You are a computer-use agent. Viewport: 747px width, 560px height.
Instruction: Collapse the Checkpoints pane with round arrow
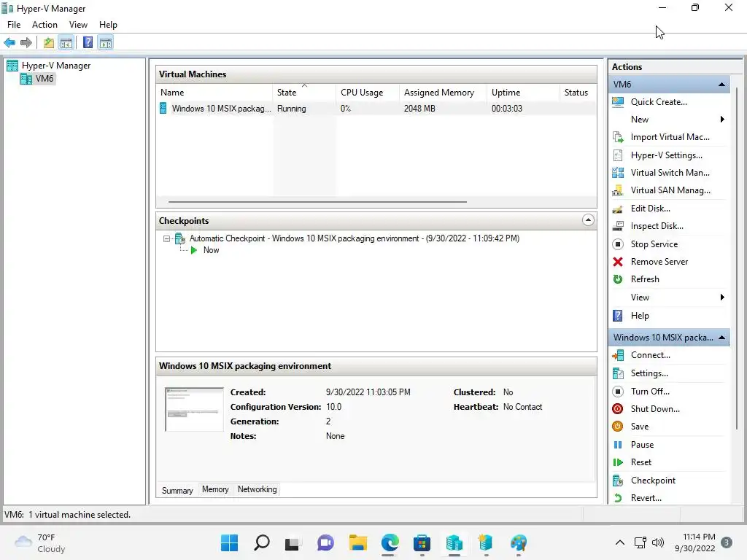(x=588, y=220)
